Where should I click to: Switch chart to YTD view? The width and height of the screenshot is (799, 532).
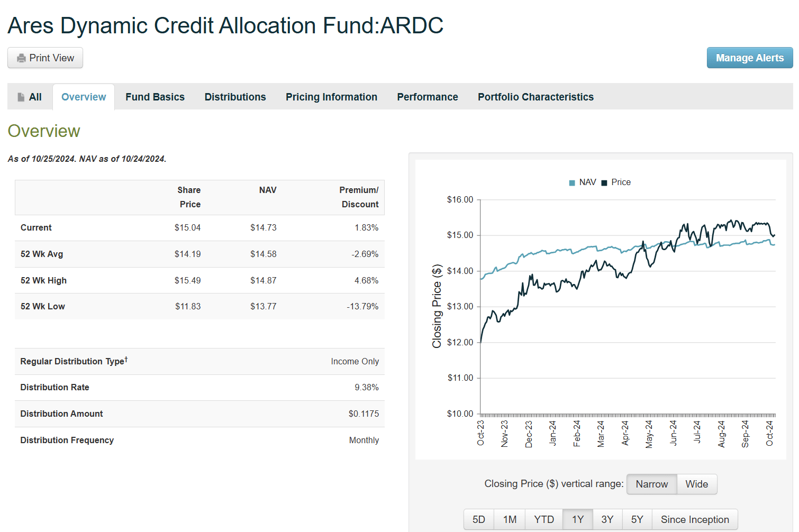click(x=543, y=519)
